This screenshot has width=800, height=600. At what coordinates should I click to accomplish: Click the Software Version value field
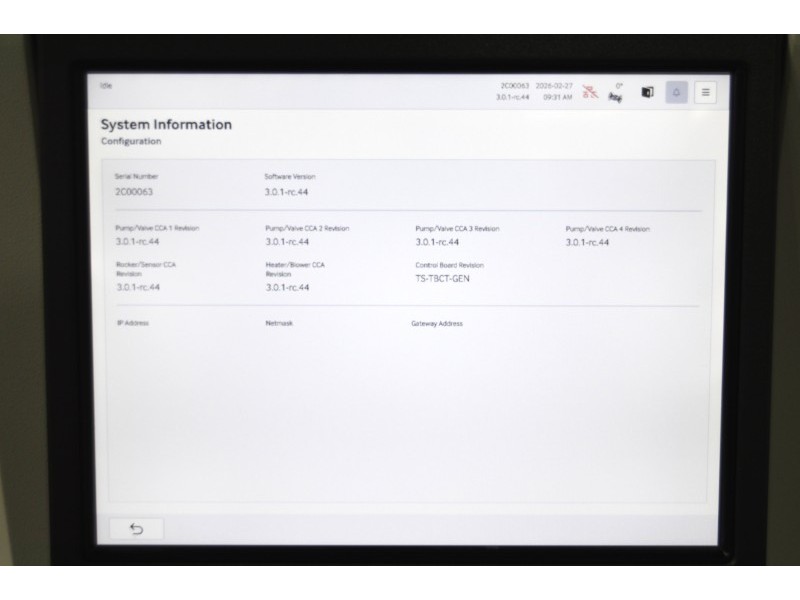287,191
